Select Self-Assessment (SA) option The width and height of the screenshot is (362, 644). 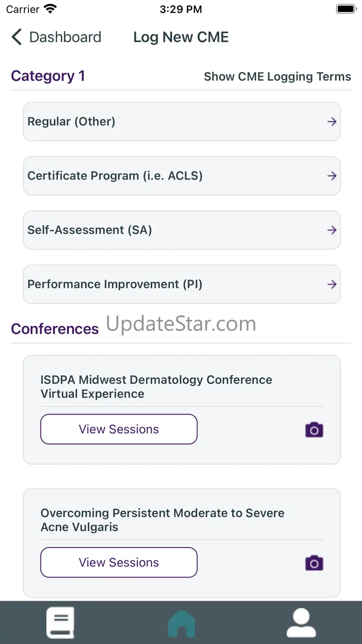90,230
